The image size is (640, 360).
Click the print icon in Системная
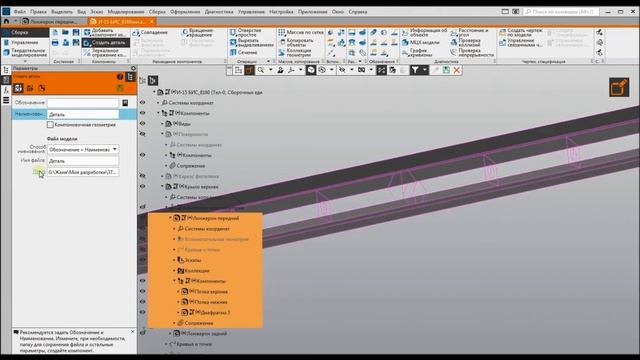[x=55, y=42]
